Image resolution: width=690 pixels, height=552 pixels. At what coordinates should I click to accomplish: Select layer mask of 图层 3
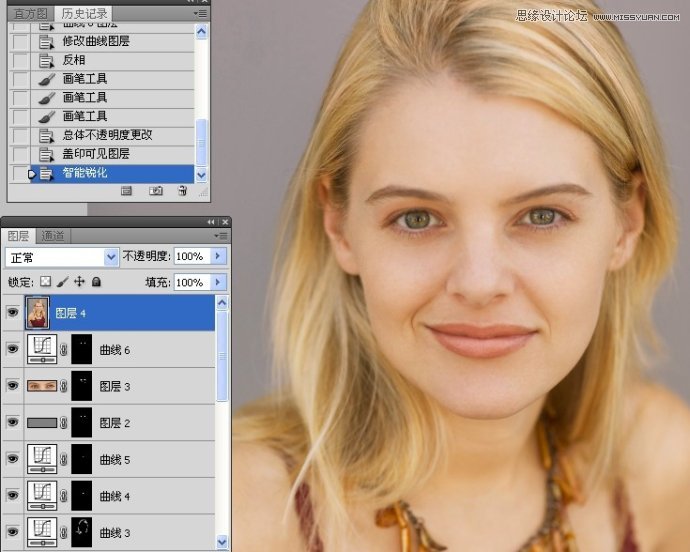[81, 386]
